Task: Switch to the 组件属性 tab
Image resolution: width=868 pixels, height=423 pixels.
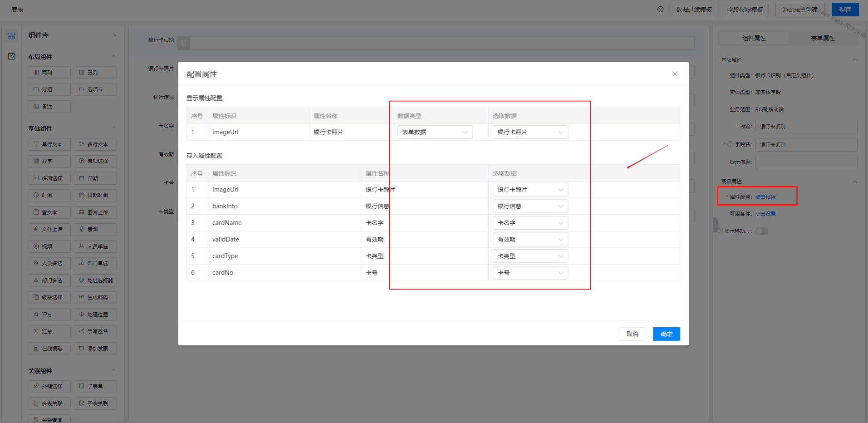Action: 754,38
